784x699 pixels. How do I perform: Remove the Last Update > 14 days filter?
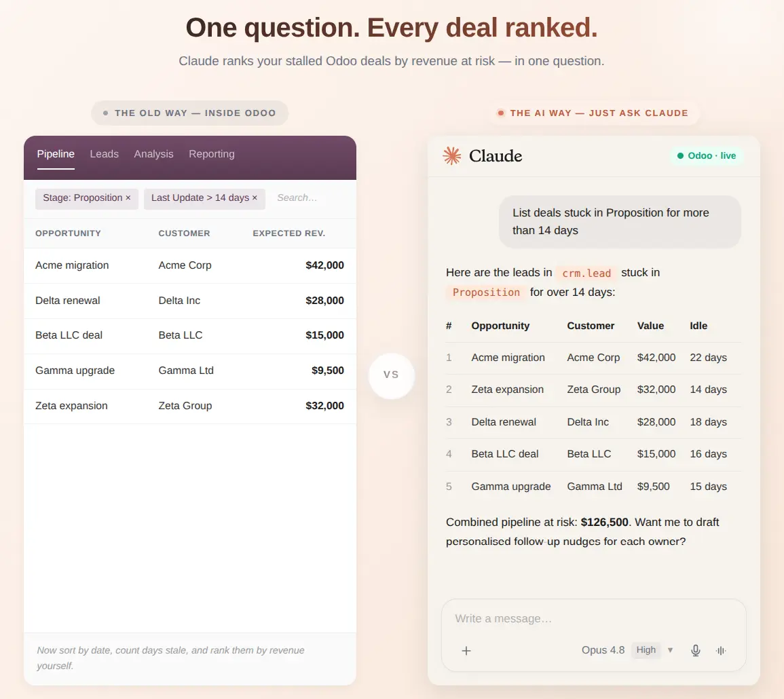[x=255, y=198]
